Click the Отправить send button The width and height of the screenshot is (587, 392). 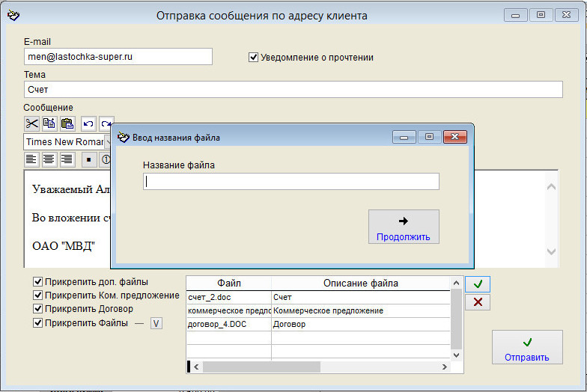[526, 348]
